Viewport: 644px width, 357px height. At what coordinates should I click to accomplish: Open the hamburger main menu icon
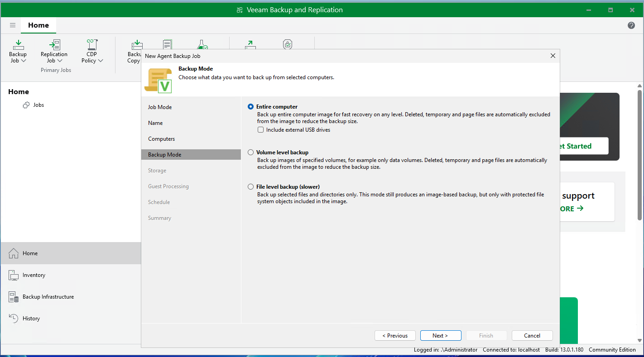click(x=13, y=25)
